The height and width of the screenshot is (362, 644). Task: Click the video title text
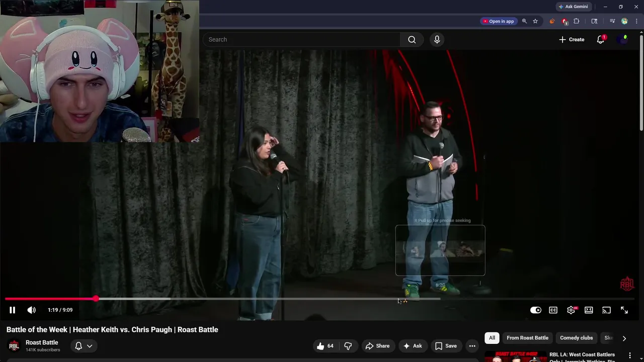pos(112,330)
